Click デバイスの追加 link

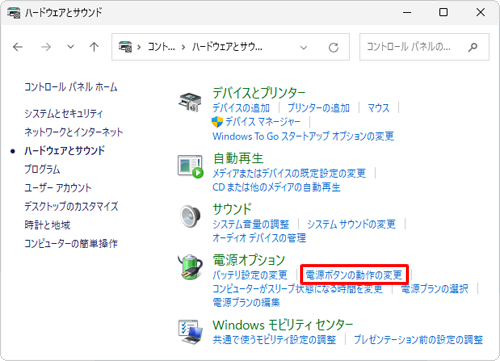(241, 108)
